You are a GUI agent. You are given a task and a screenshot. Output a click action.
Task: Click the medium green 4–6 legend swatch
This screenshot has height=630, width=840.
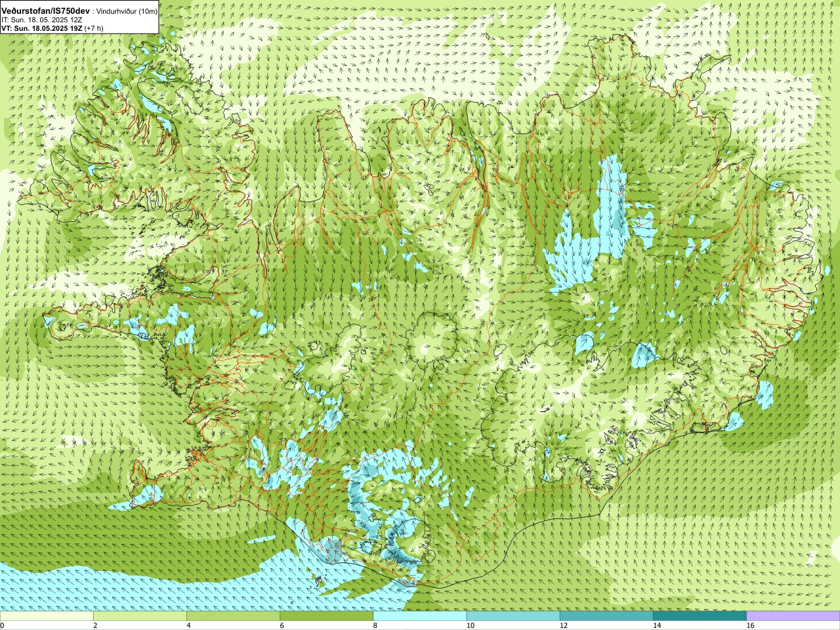coord(233,616)
